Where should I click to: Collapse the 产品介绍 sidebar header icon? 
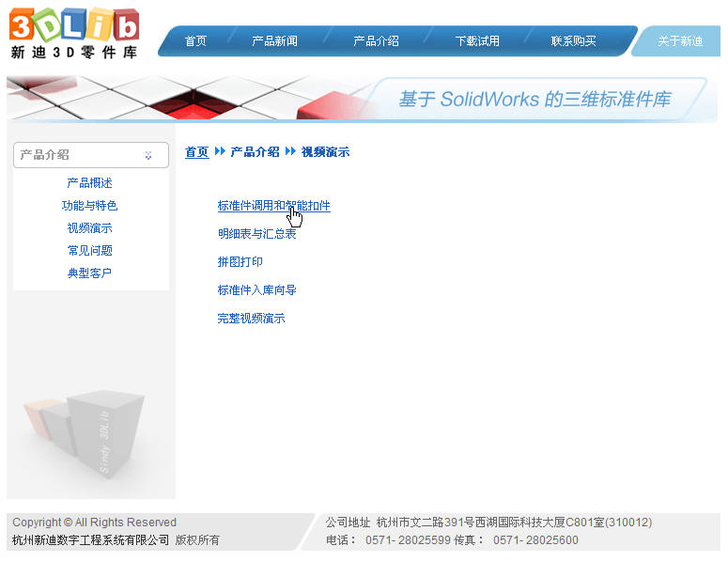coord(148,155)
